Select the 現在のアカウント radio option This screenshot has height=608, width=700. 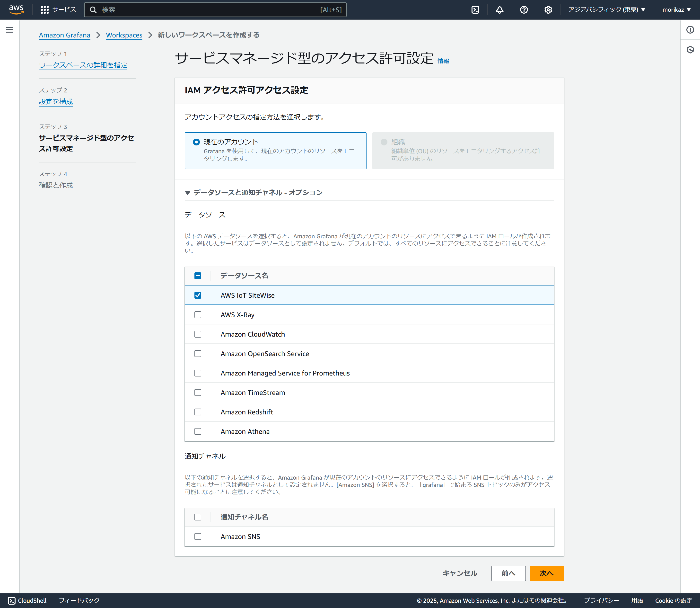(196, 142)
